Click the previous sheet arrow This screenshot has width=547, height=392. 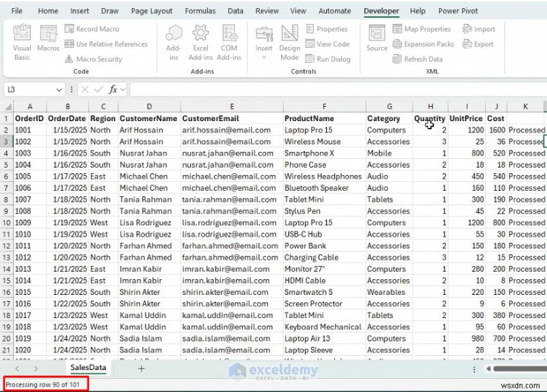point(17,368)
